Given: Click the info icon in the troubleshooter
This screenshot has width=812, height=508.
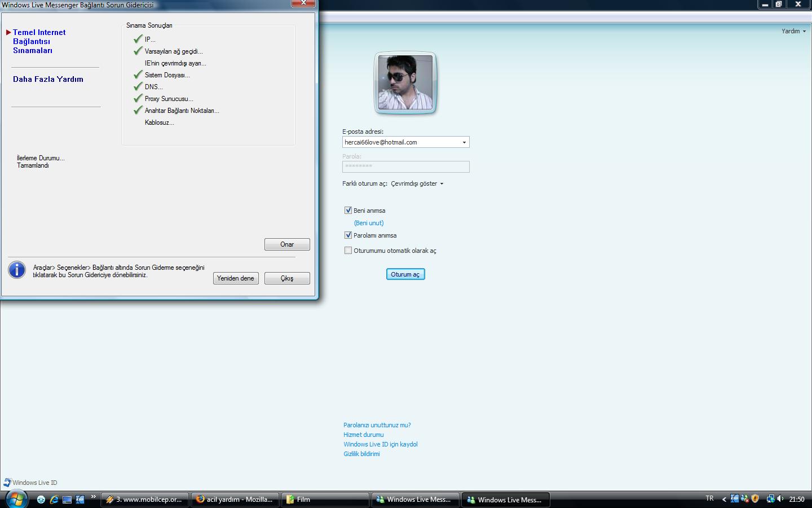Looking at the screenshot, I should coord(17,270).
